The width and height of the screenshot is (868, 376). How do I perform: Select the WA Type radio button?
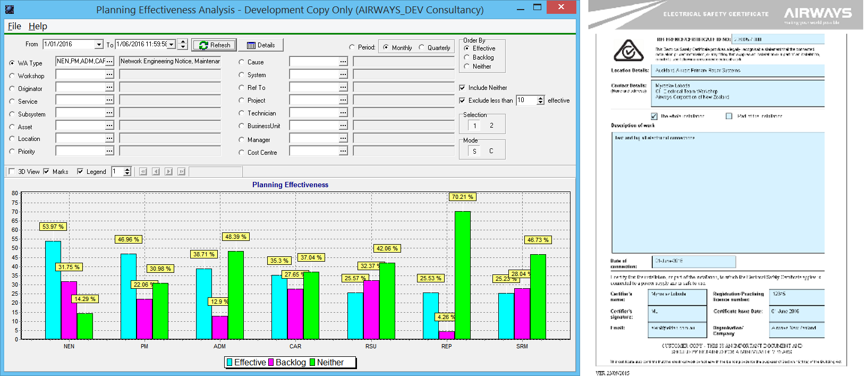click(12, 63)
